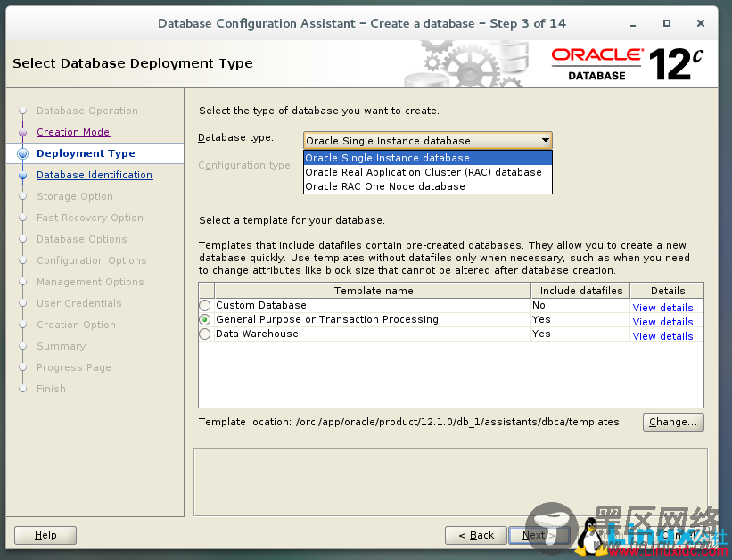Maximize the Database Configuration Assistant window

point(667,23)
